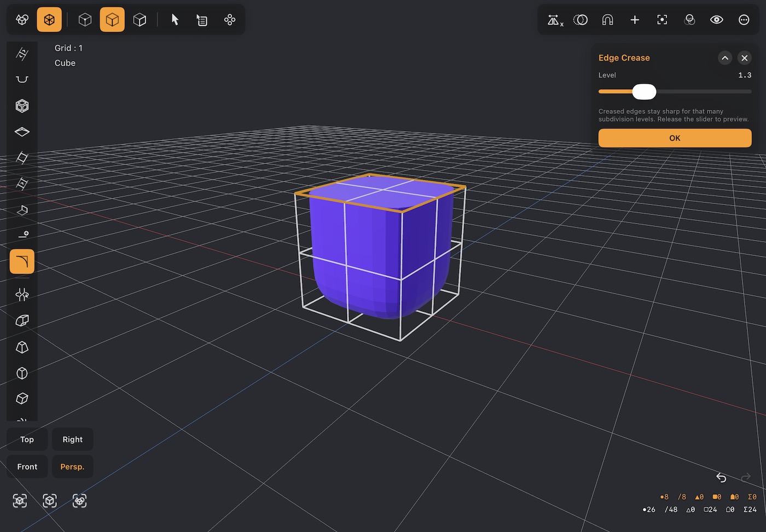
Task: Click the Level crease slider handle
Action: tap(644, 92)
